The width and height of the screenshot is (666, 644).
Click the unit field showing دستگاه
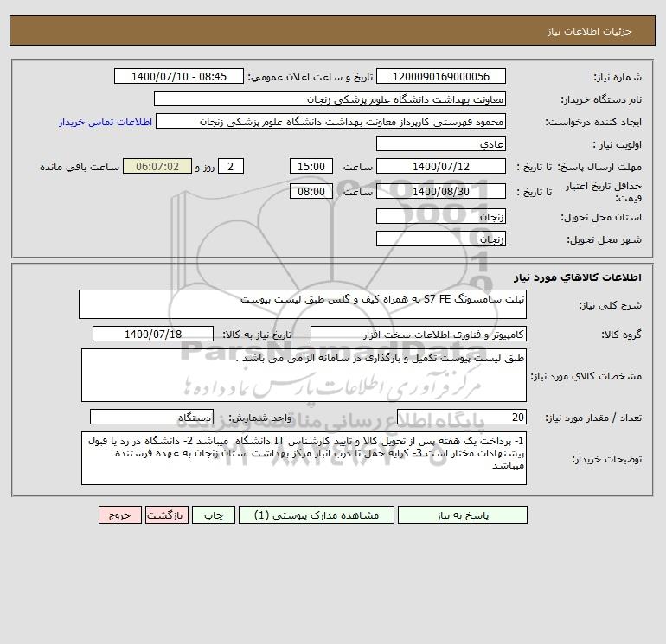(151, 417)
